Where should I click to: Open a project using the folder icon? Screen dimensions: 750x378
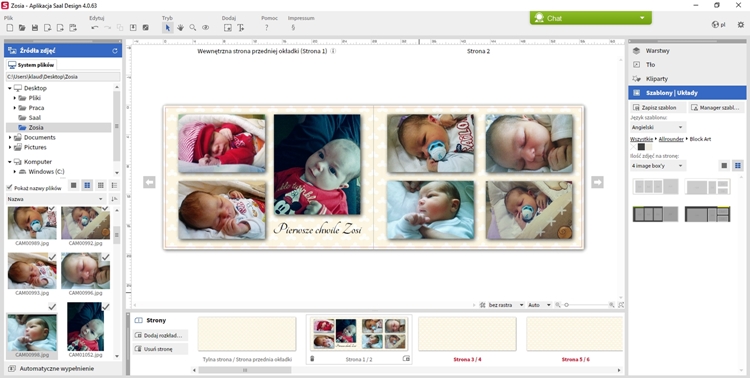[22, 28]
